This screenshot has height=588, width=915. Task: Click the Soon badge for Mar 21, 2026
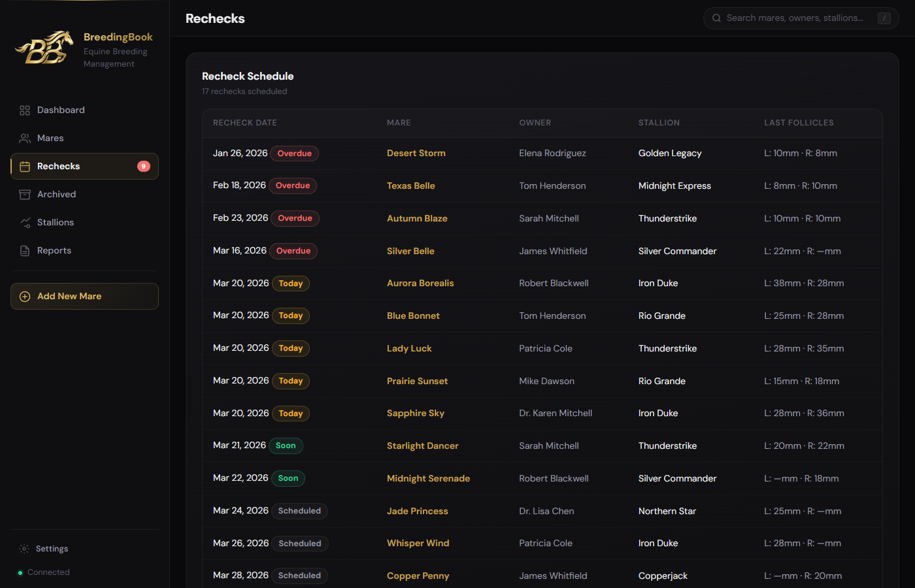[x=286, y=446]
